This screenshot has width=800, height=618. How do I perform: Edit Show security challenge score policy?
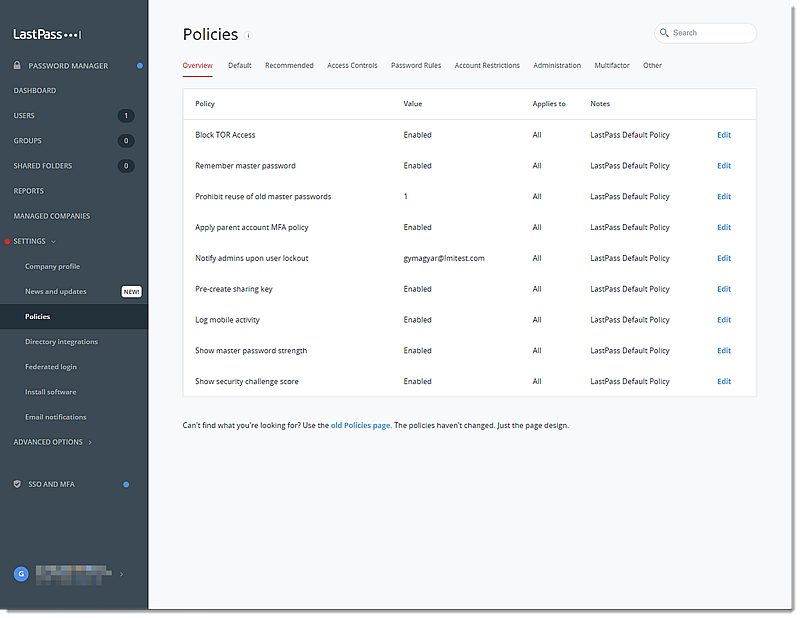(x=724, y=381)
